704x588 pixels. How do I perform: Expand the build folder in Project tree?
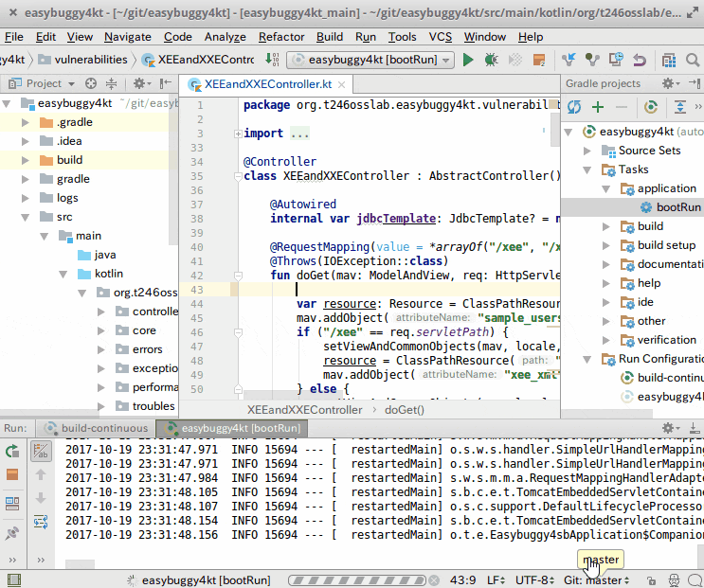click(x=26, y=160)
